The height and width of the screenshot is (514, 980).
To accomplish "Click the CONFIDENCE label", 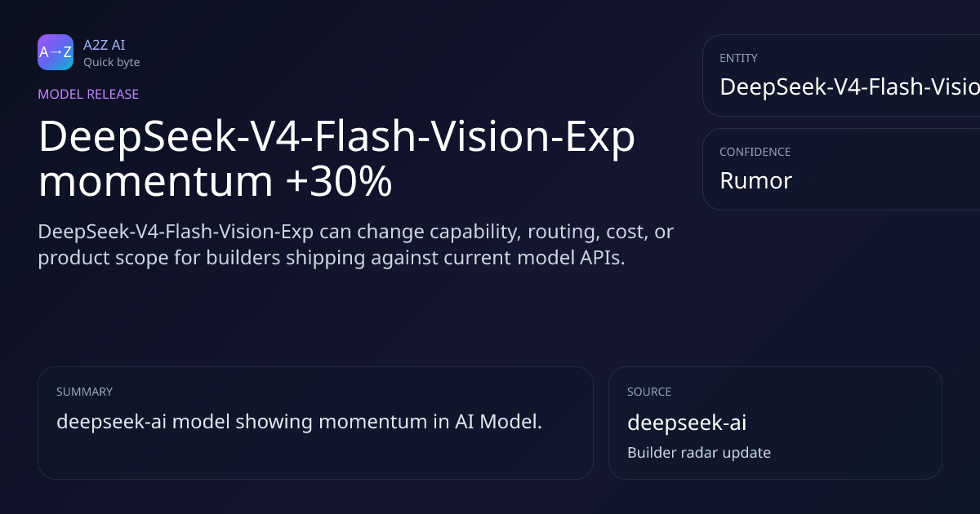I will 755,152.
